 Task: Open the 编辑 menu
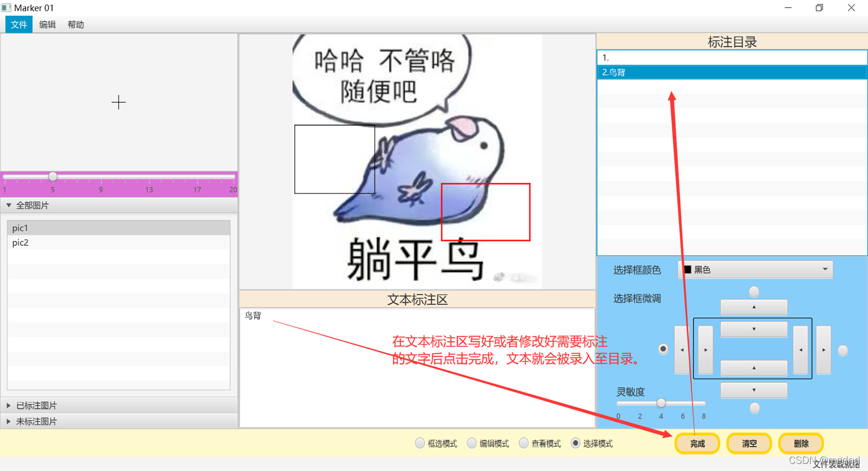[x=47, y=25]
